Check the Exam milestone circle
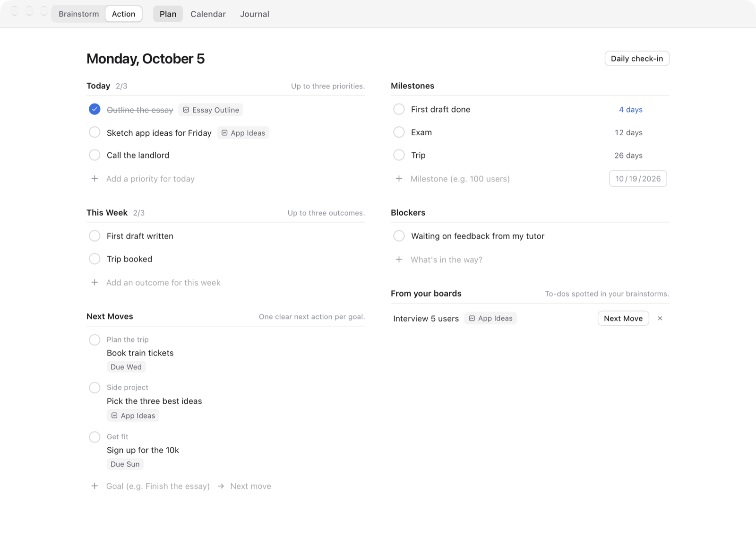The height and width of the screenshot is (548, 756). [x=399, y=132]
